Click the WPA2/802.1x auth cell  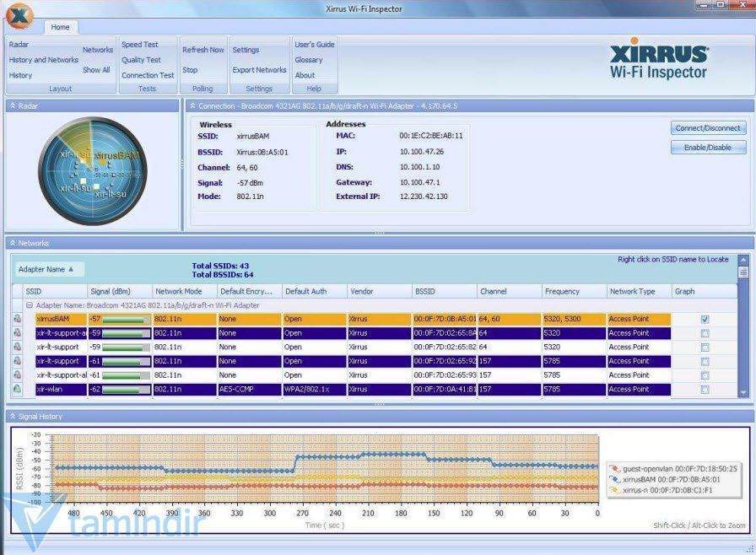point(315,390)
